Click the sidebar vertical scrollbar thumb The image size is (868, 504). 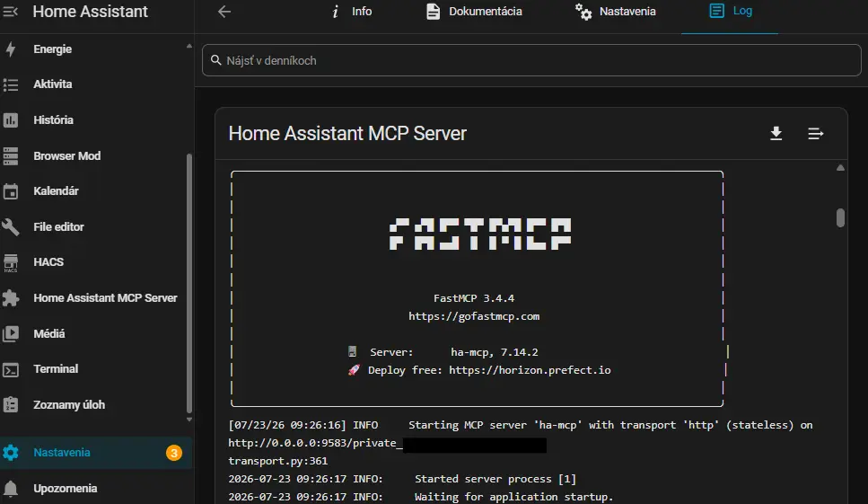click(x=189, y=283)
